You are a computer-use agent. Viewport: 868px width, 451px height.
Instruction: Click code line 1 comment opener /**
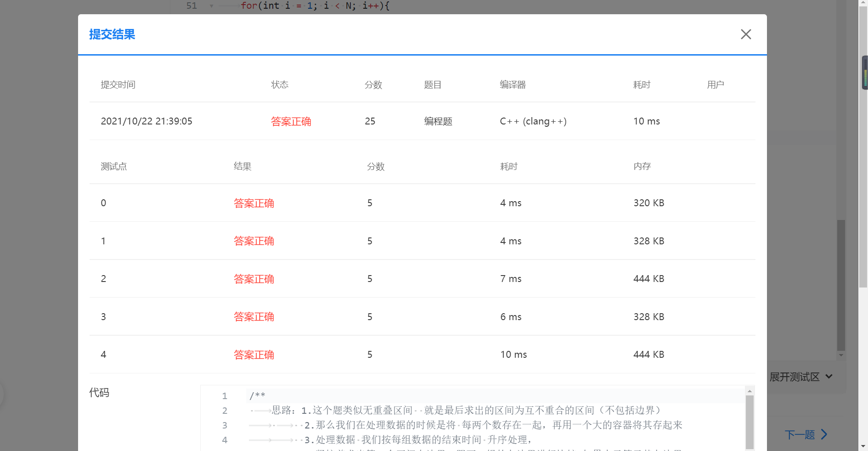tap(258, 395)
